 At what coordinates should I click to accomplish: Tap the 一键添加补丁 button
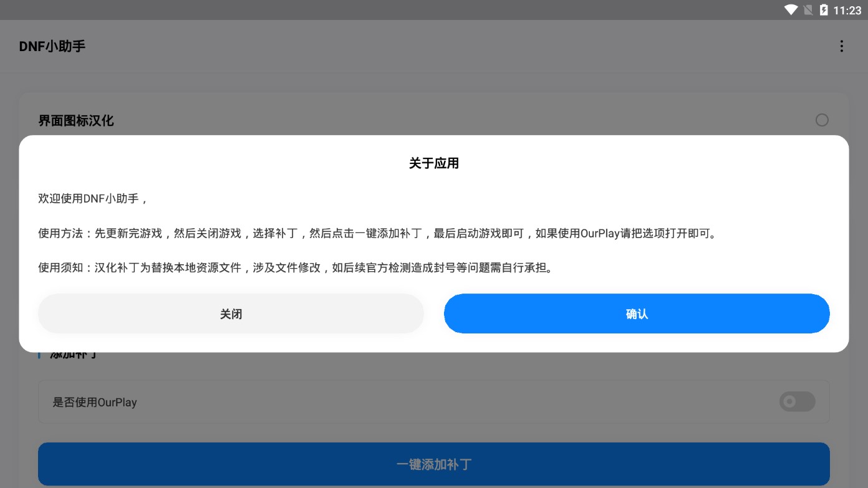tap(434, 464)
